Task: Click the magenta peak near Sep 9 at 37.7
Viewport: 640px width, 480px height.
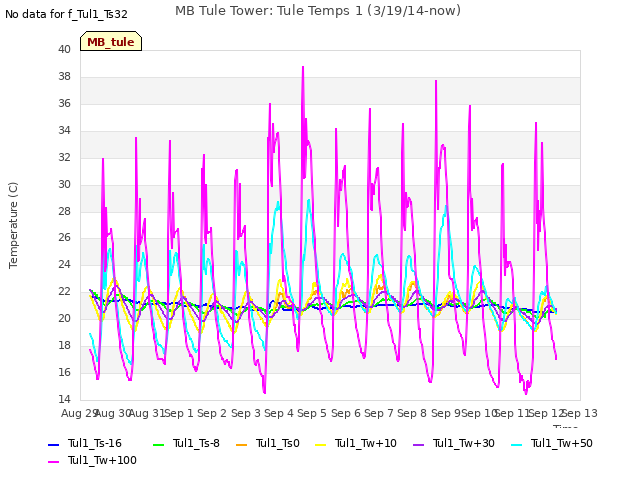Action: pos(436,81)
